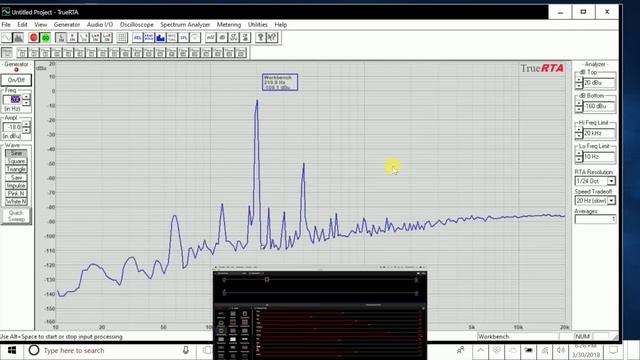The width and height of the screenshot is (640, 360).
Task: Increase generator Ampl with up arrow
Action: [x=26, y=124]
